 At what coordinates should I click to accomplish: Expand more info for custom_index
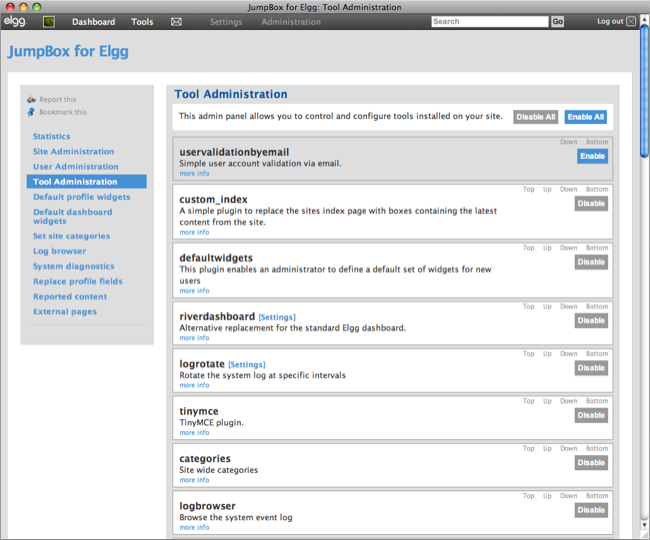[x=194, y=232]
